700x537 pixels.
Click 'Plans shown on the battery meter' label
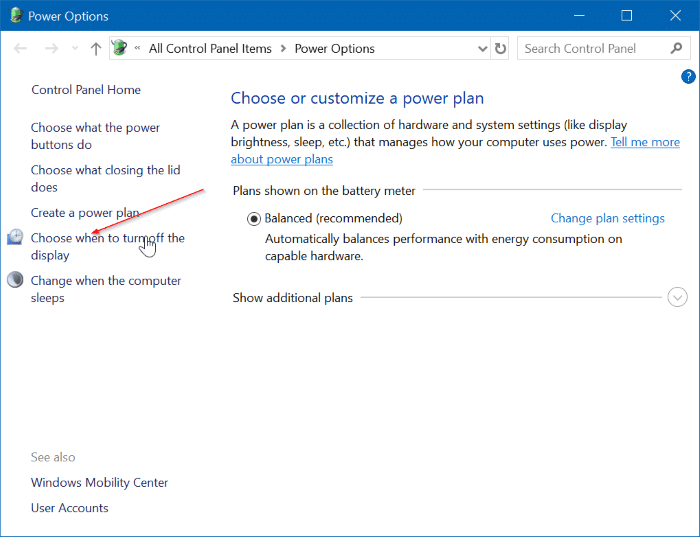point(324,191)
